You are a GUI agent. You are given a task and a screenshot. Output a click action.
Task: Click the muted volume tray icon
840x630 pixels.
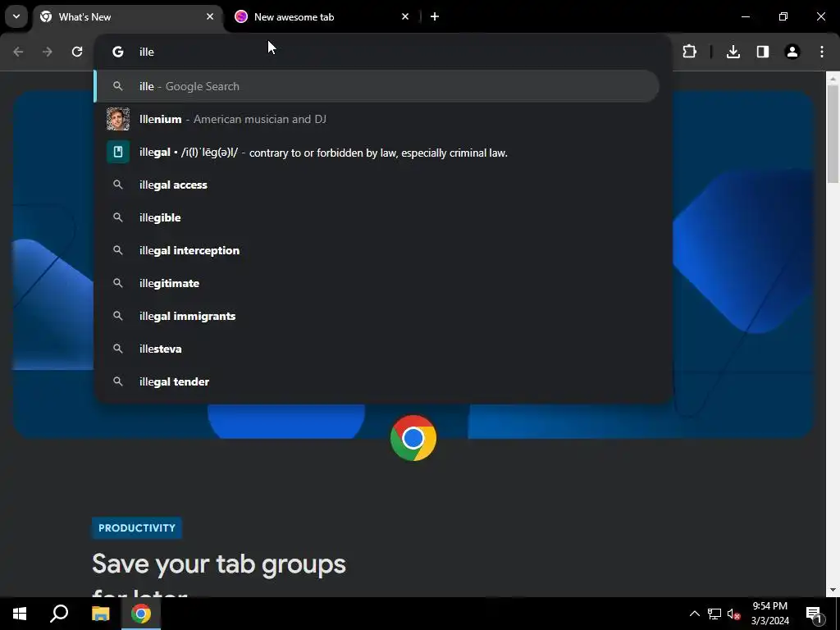pos(734,614)
